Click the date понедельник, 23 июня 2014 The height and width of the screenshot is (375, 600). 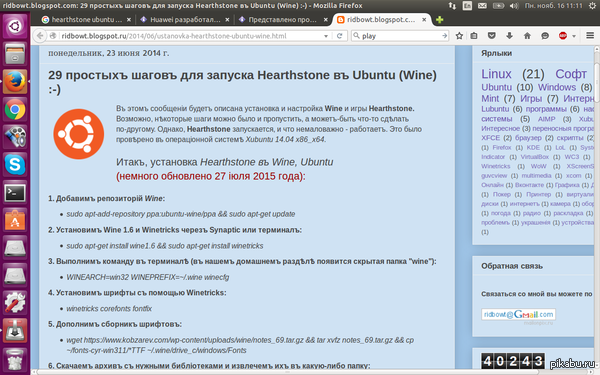point(109,53)
